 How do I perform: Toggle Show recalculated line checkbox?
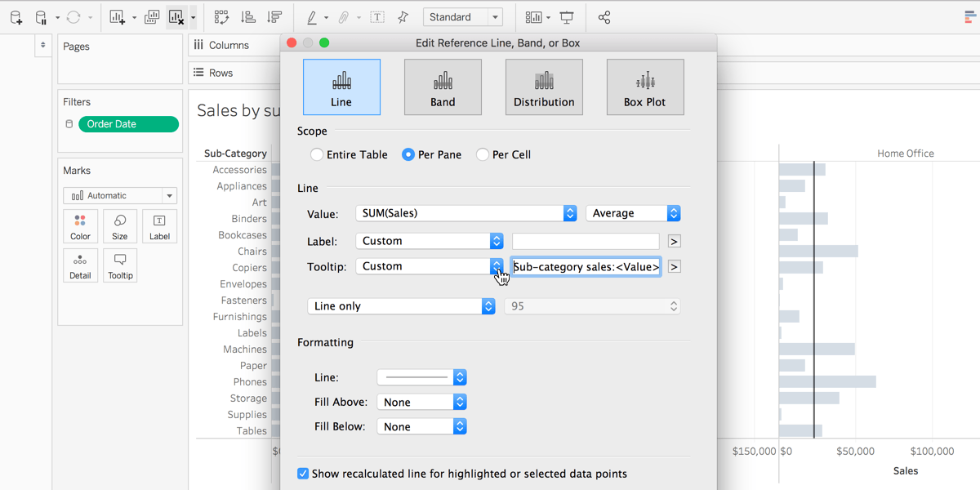(303, 474)
